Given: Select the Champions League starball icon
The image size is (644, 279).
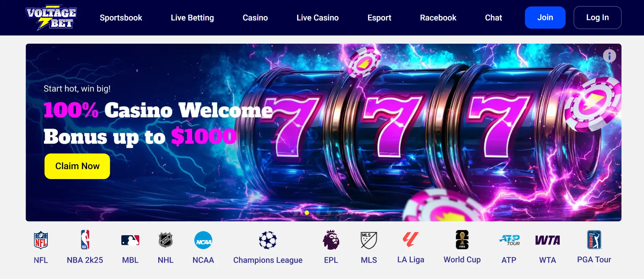Looking at the screenshot, I should (268, 240).
